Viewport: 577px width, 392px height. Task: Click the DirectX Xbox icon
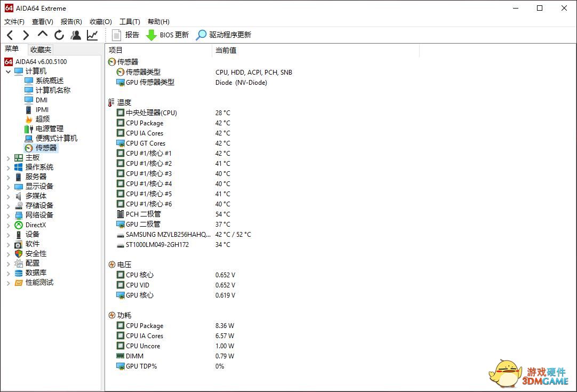point(19,225)
